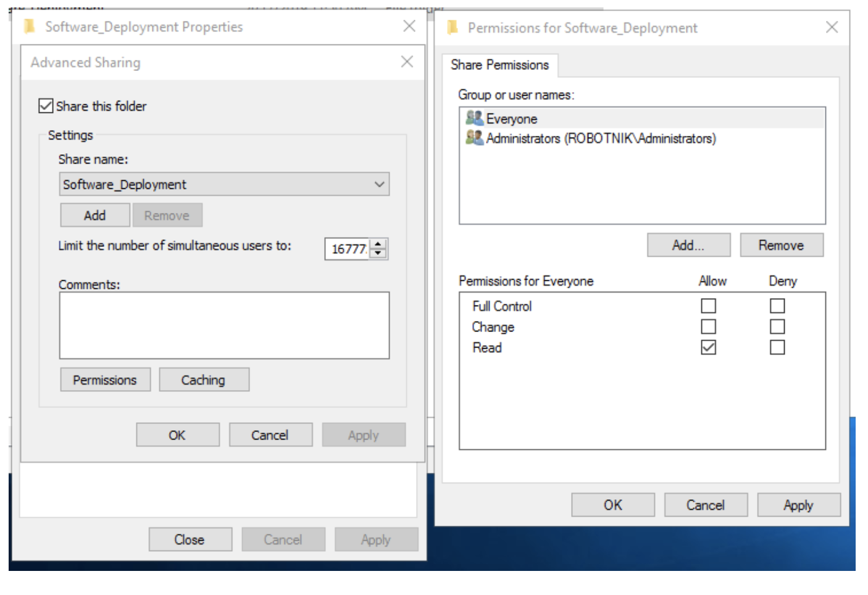Uncheck Share this folder
Viewport: 868px width, 595px height.
(x=46, y=106)
